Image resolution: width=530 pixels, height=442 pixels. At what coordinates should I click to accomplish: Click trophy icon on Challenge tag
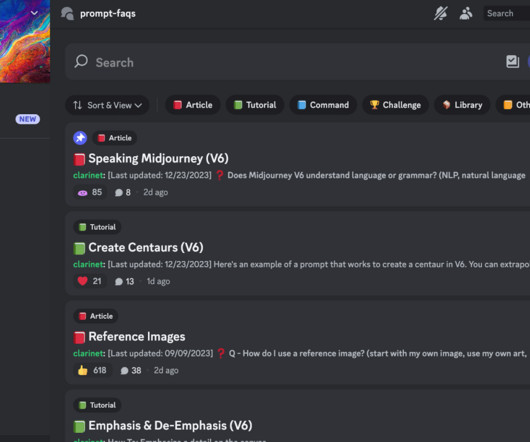pyautogui.click(x=374, y=105)
